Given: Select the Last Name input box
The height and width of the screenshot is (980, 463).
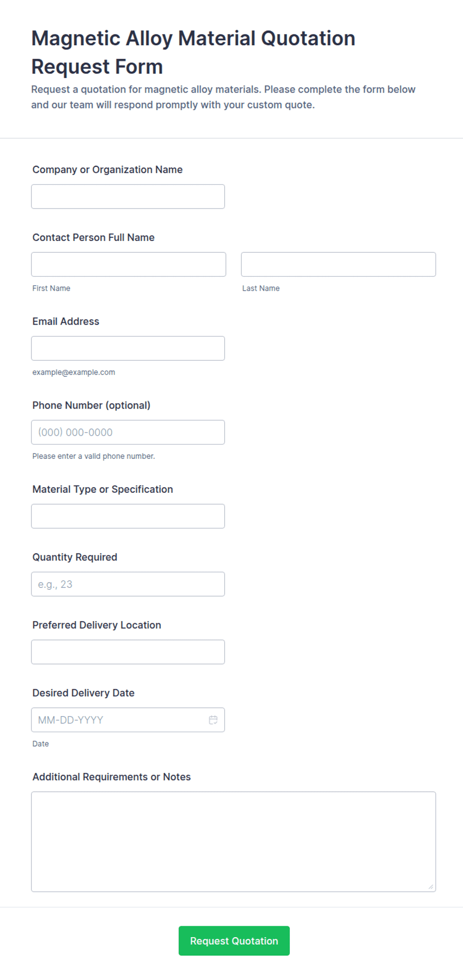Looking at the screenshot, I should (x=339, y=264).
